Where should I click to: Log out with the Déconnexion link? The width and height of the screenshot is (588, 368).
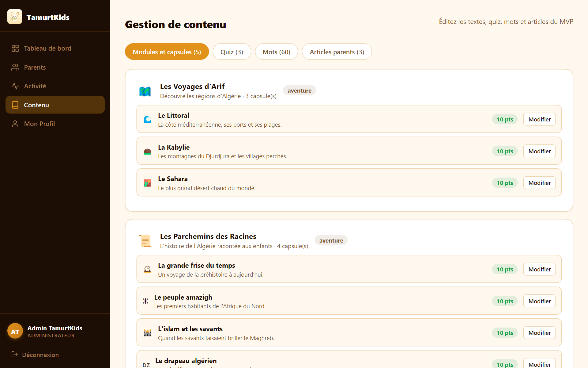[35, 355]
